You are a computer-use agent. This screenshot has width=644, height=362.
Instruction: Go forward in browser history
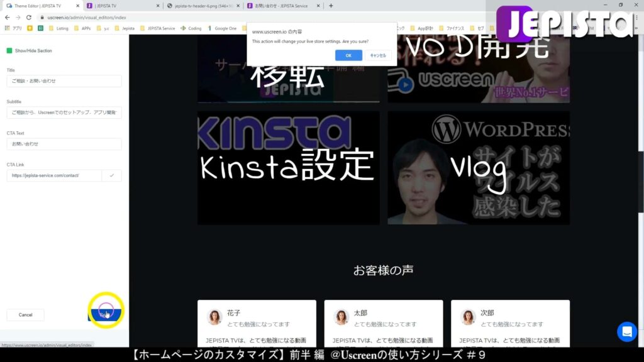click(x=18, y=18)
